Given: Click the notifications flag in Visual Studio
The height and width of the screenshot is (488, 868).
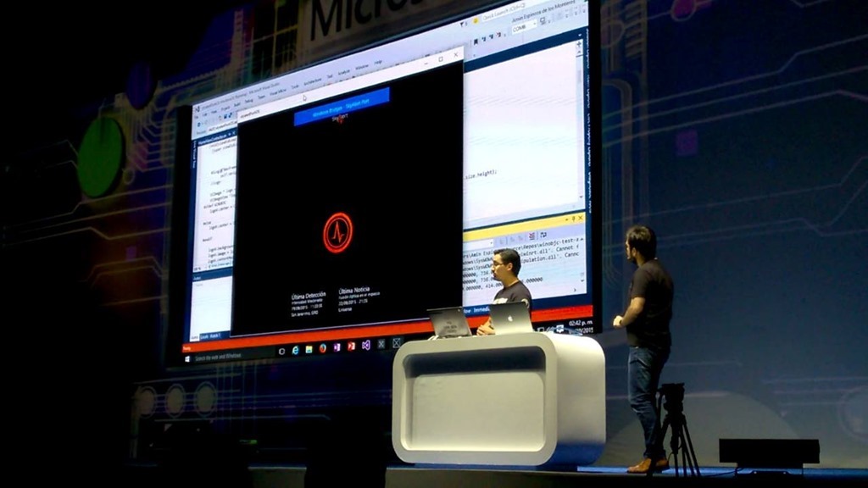Looking at the screenshot, I should (x=464, y=24).
